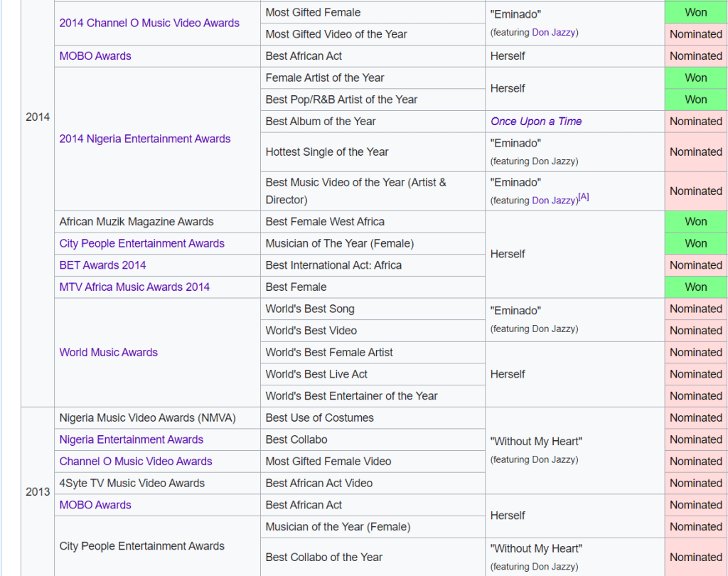The image size is (728, 576).
Task: Select the African Muzik Magazine Awards text
Action: (x=136, y=222)
